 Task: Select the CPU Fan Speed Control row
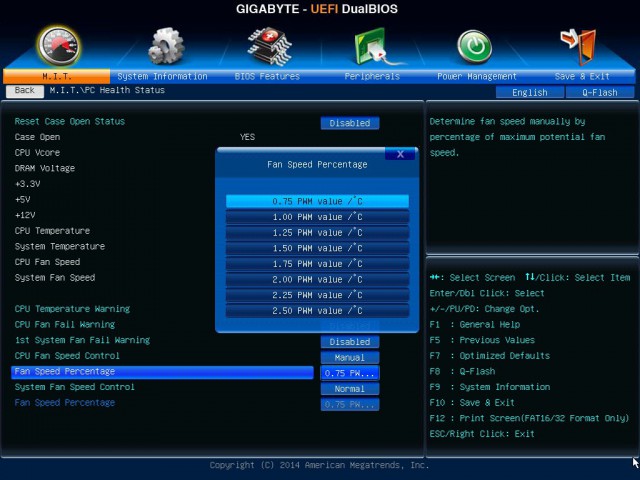(x=67, y=356)
